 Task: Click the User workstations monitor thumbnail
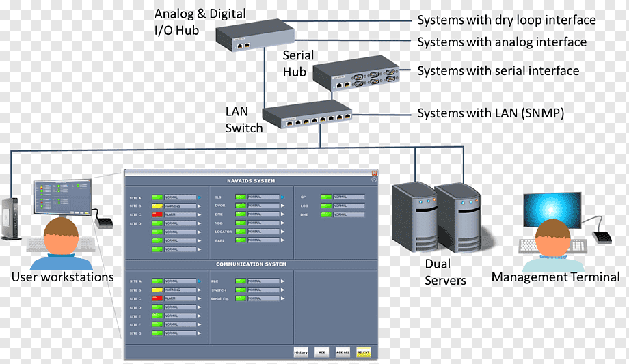pyautogui.click(x=62, y=197)
